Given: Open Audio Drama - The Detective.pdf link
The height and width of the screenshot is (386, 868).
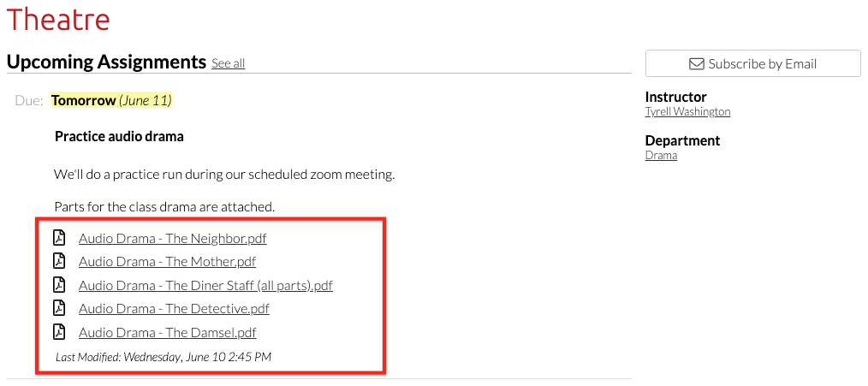Looking at the screenshot, I should (x=174, y=309).
